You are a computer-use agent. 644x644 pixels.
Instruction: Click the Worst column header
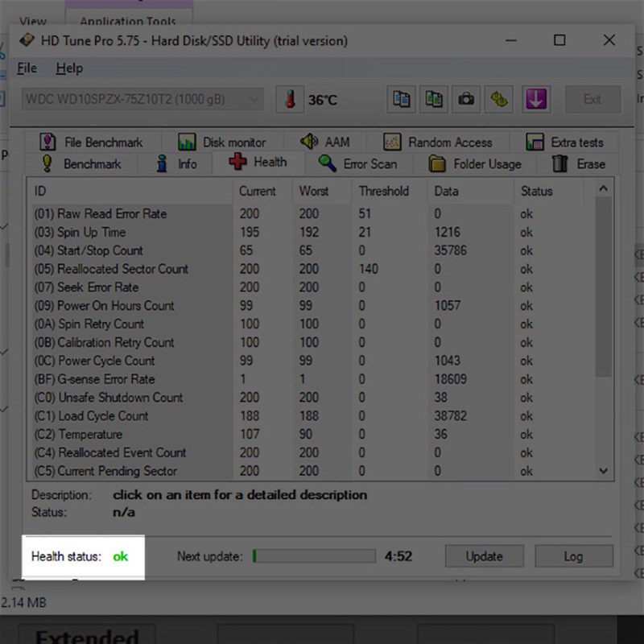click(x=322, y=191)
